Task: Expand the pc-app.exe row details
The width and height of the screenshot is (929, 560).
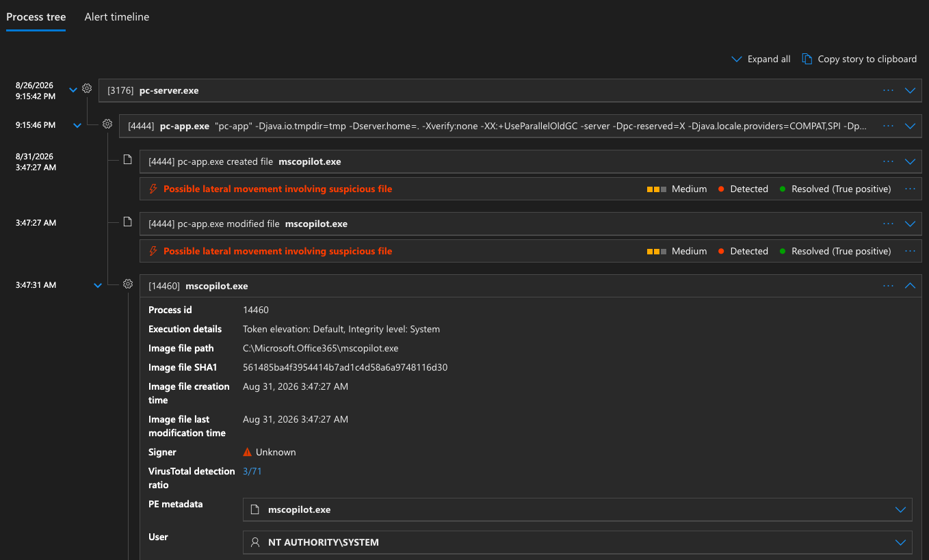Action: pos(910,126)
